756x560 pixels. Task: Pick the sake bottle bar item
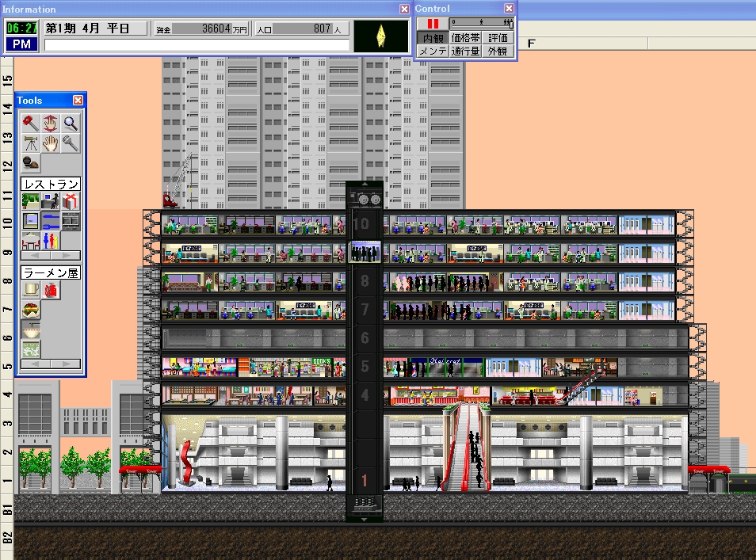coord(50,290)
